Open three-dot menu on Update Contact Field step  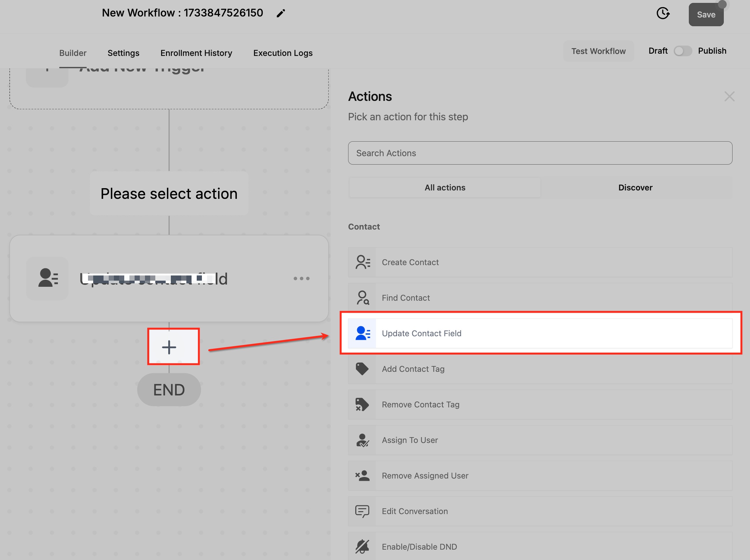click(302, 278)
